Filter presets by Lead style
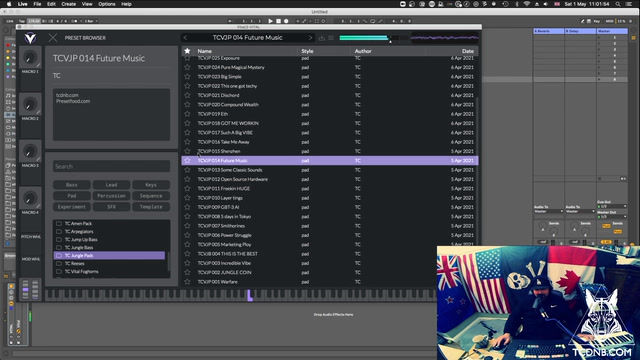This screenshot has width=640, height=360. pos(111,185)
